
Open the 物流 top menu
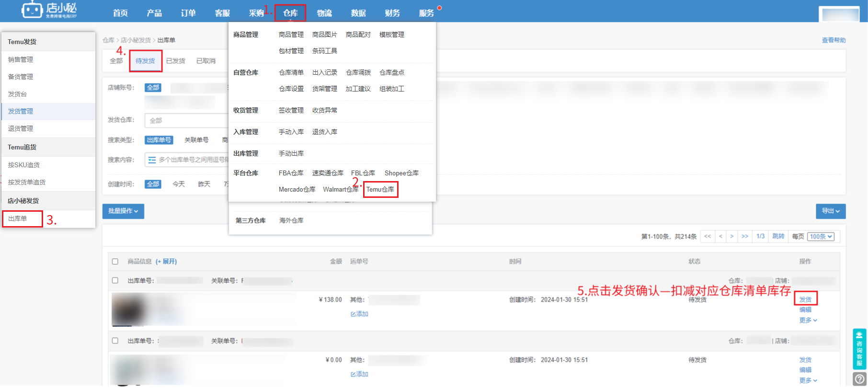pyautogui.click(x=324, y=13)
